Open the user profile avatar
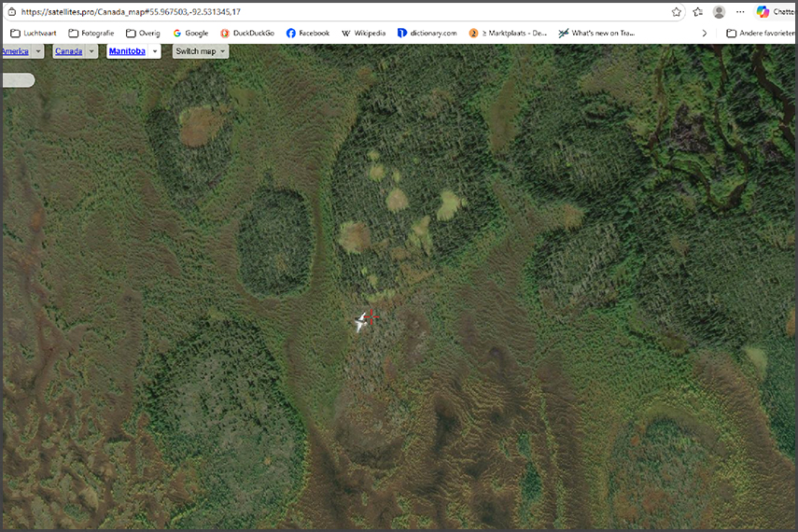 [719, 12]
